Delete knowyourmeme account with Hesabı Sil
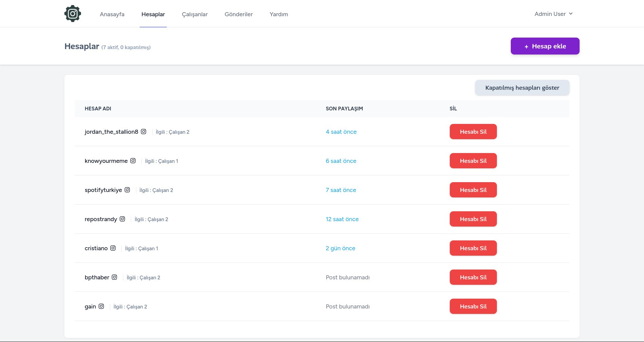This screenshot has height=342, width=644. click(x=473, y=161)
